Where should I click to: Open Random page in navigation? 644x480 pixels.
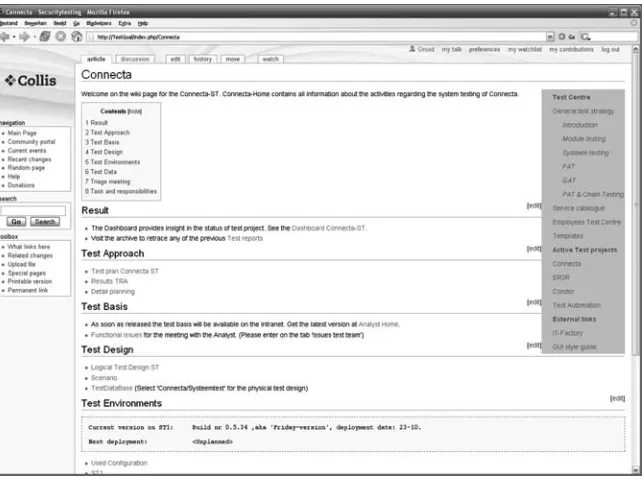(x=26, y=168)
